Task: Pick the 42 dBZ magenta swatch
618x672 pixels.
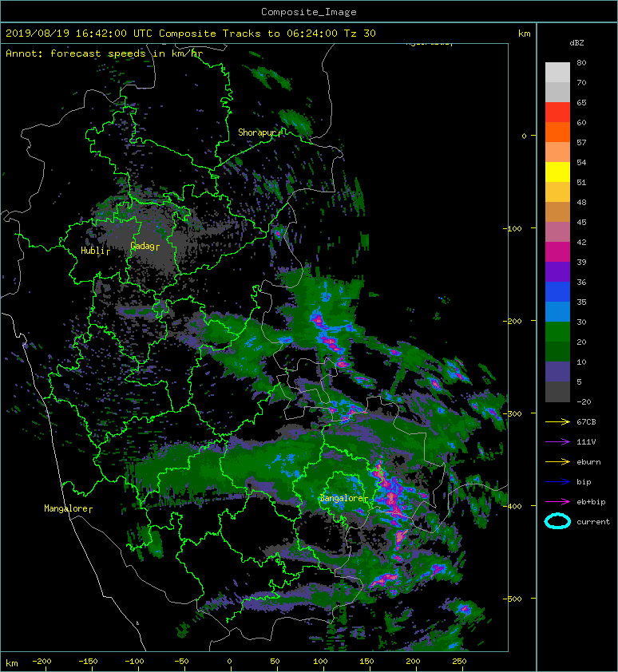Action: coord(557,251)
